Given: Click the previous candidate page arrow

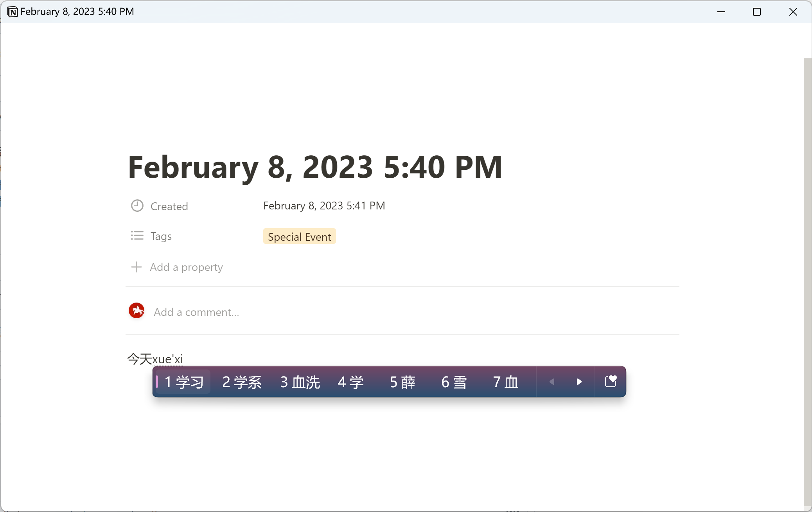Looking at the screenshot, I should point(552,382).
